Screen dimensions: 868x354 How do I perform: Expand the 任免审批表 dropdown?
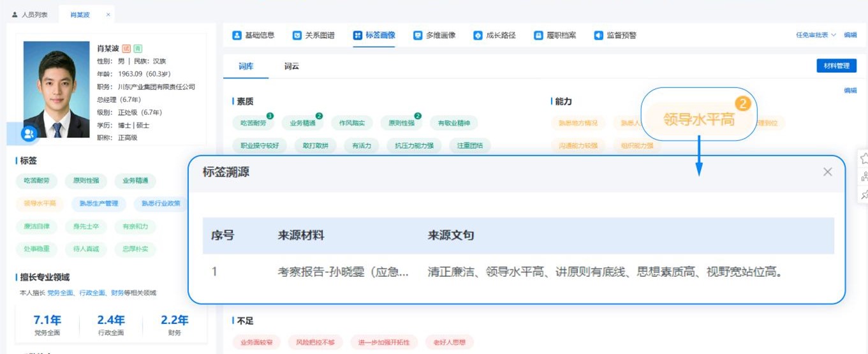(x=815, y=36)
